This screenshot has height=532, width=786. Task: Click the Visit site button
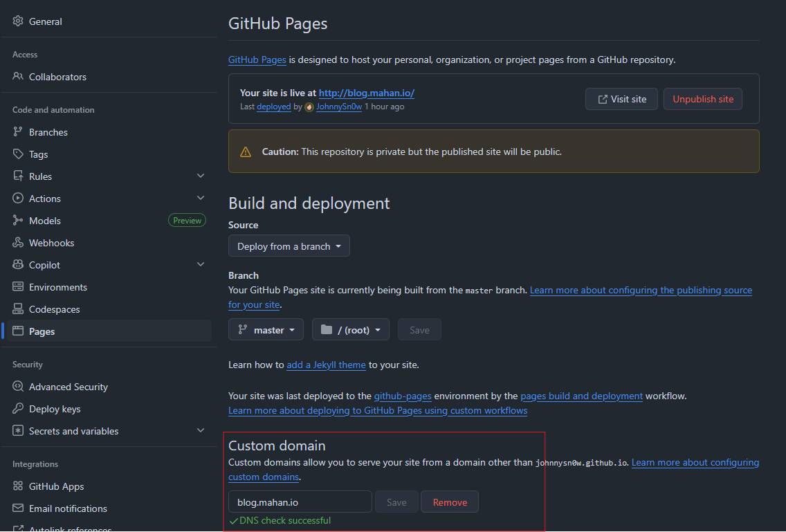(x=621, y=99)
